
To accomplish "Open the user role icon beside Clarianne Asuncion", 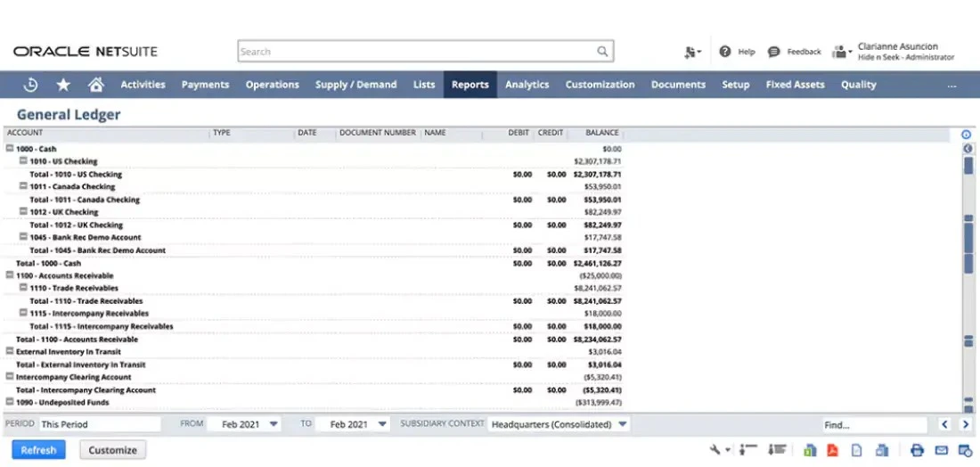I will 841,52.
